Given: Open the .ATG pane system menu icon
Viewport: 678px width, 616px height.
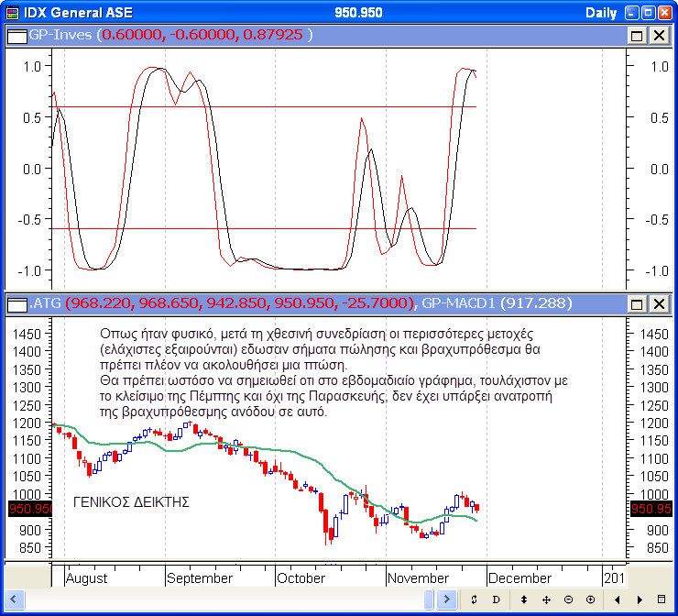Looking at the screenshot, I should (16, 303).
